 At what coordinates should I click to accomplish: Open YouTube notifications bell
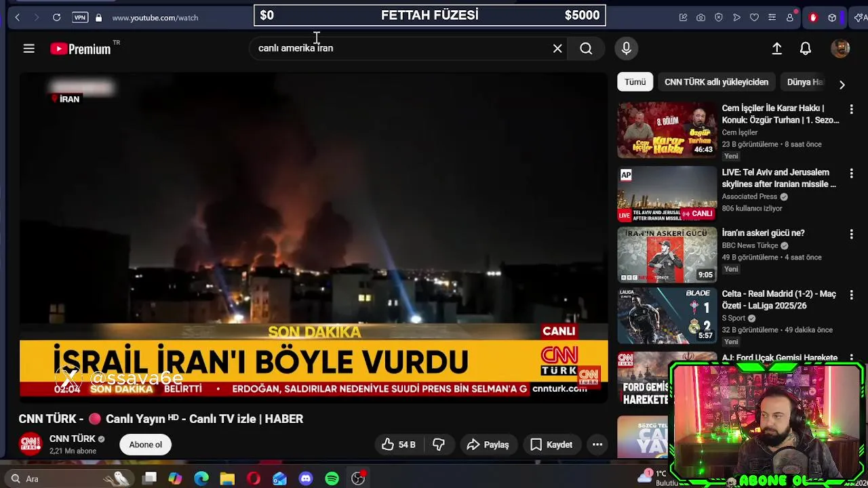[x=806, y=48]
